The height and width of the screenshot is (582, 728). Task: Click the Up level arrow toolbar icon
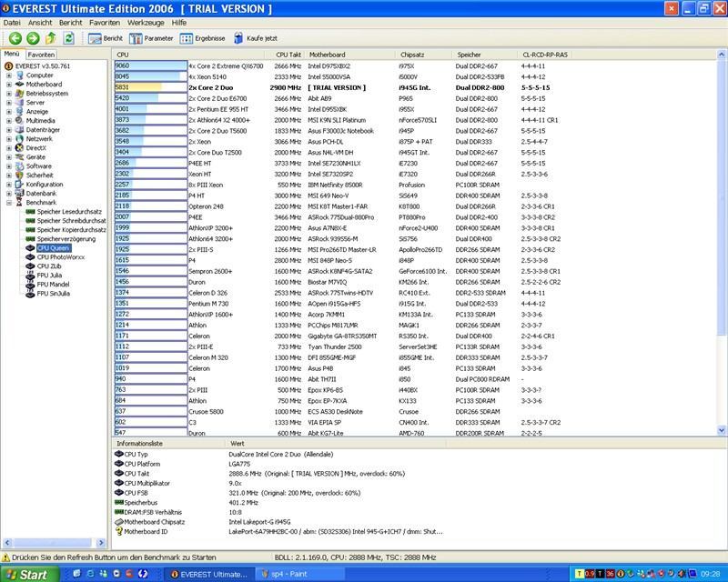pos(51,38)
